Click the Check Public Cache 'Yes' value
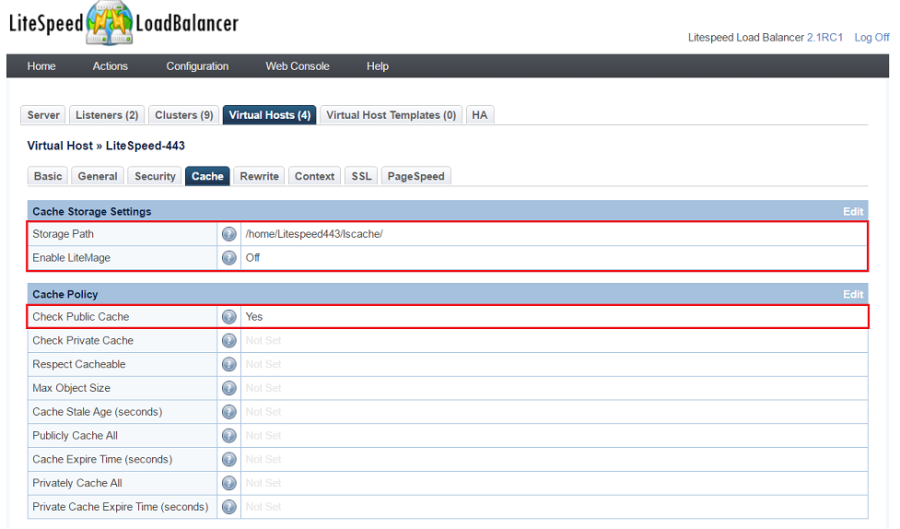 coord(254,317)
